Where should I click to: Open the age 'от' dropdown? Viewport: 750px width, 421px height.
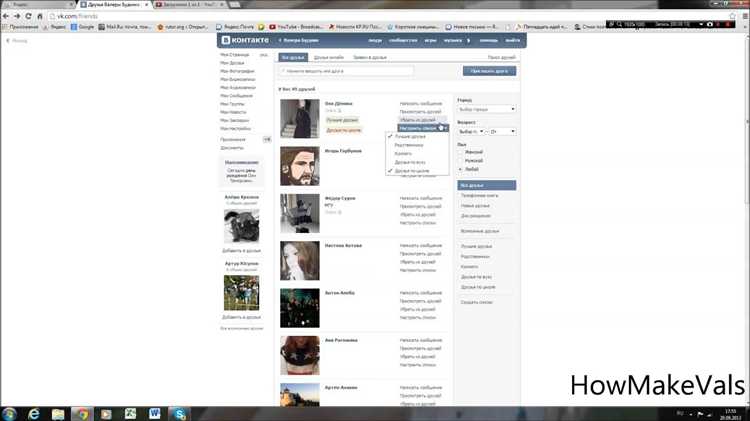[472, 132]
